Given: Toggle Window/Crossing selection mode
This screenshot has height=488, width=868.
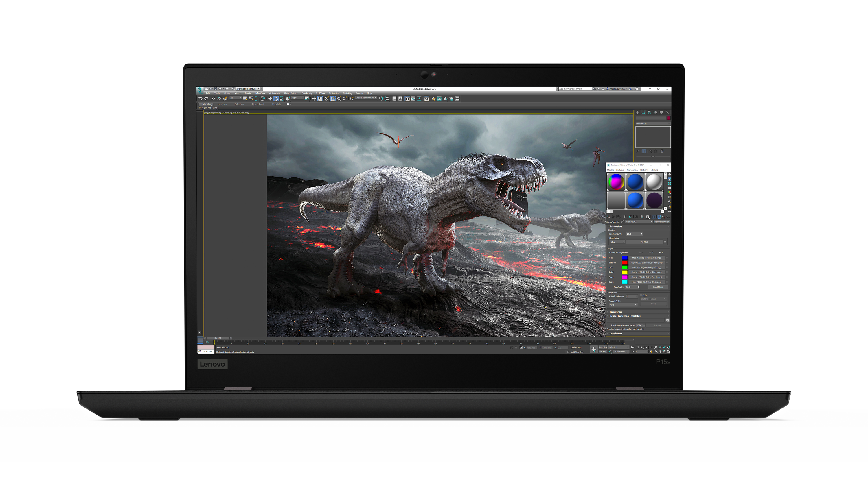Looking at the screenshot, I should click(263, 99).
